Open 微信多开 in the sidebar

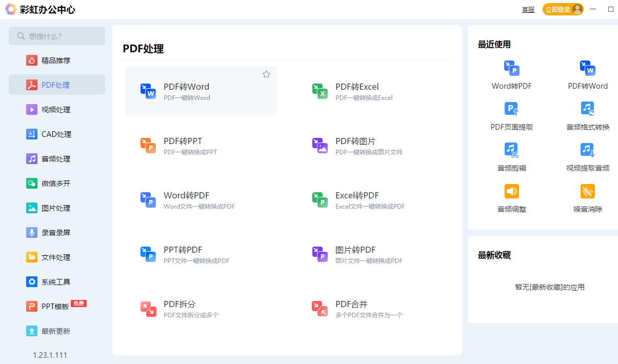[57, 184]
